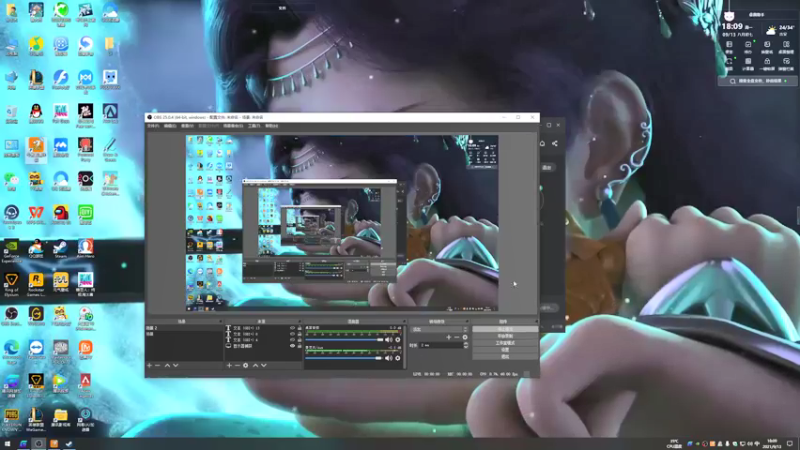Open WeChat desktop icon
Image resolution: width=800 pixels, height=450 pixels.
[x=11, y=181]
